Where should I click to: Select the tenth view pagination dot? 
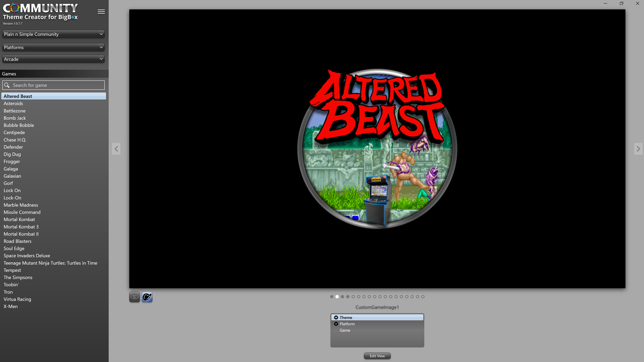coord(380,296)
